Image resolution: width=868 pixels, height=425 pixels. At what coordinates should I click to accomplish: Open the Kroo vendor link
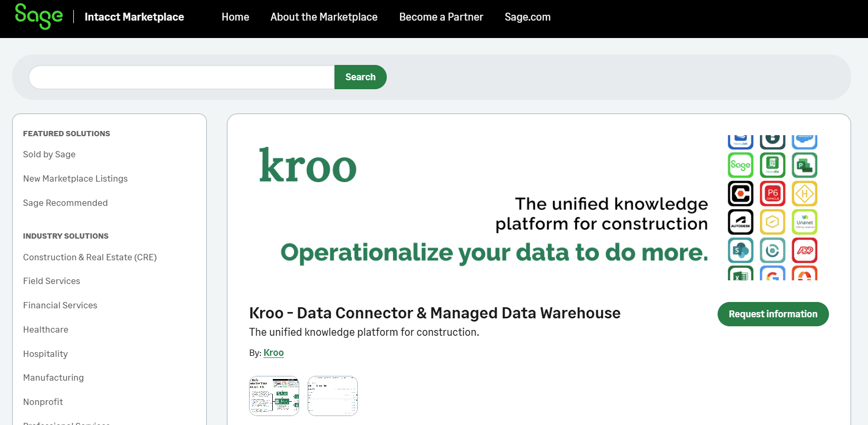coord(274,353)
